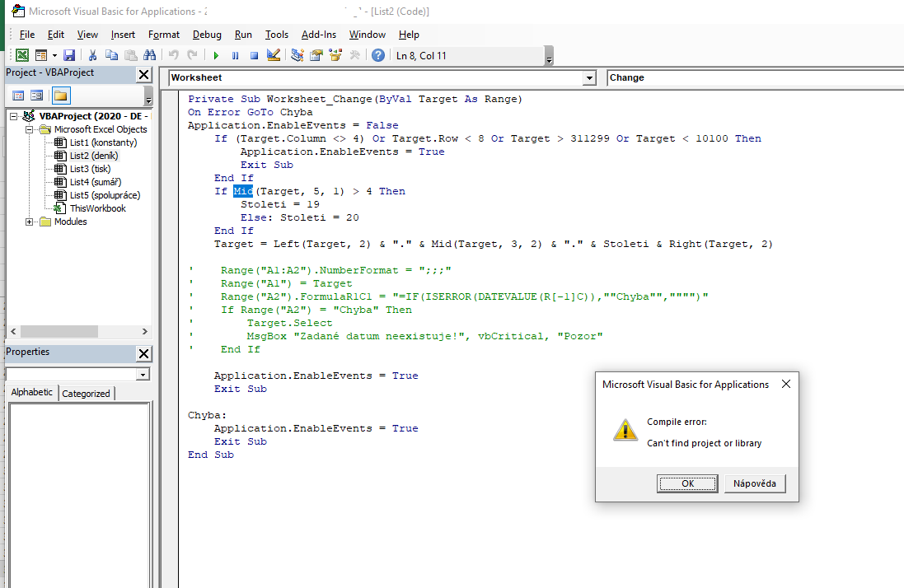The width and height of the screenshot is (904, 588).
Task: Click the Paste clipboard icon
Action: coord(131,55)
